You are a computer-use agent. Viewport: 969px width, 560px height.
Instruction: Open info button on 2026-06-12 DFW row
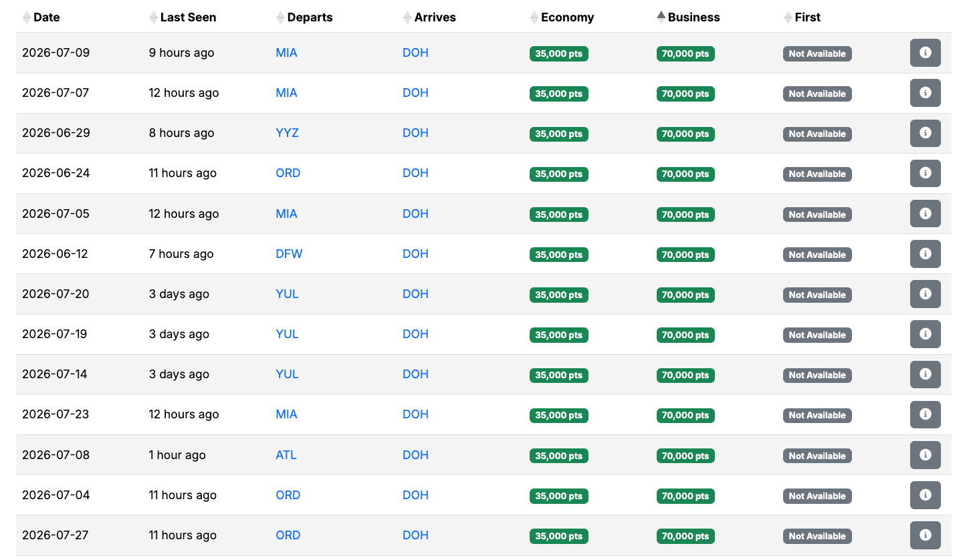pyautogui.click(x=925, y=254)
